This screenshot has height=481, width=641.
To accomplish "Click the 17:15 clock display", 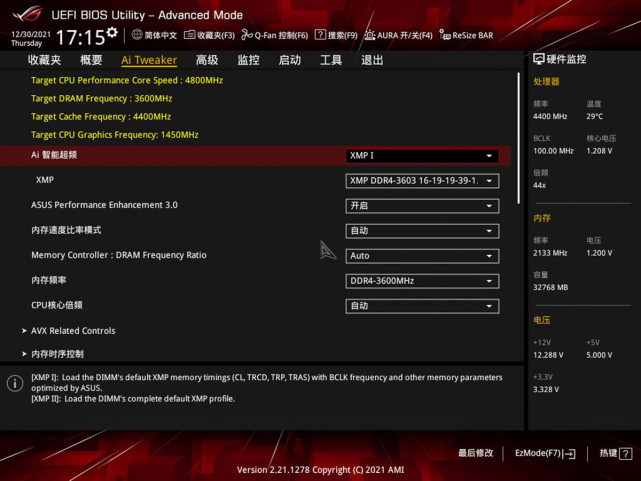I will 80,38.
